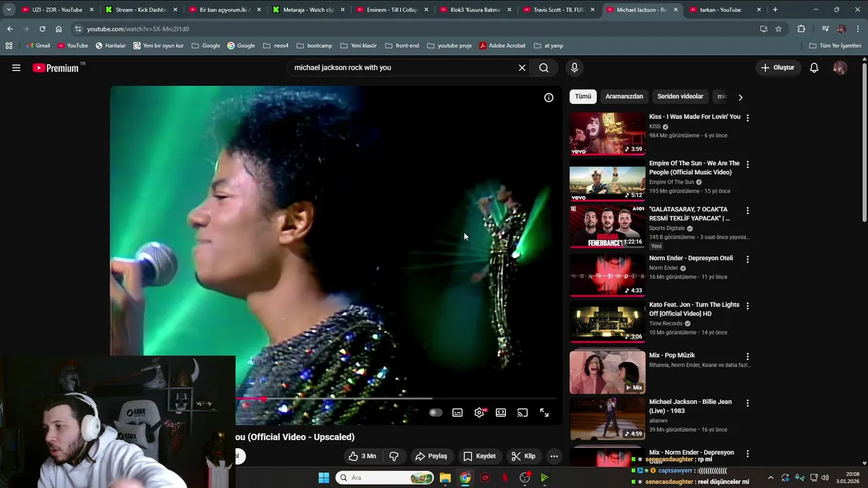Open more actions under the video
This screenshot has width=868, height=488.
(x=554, y=456)
